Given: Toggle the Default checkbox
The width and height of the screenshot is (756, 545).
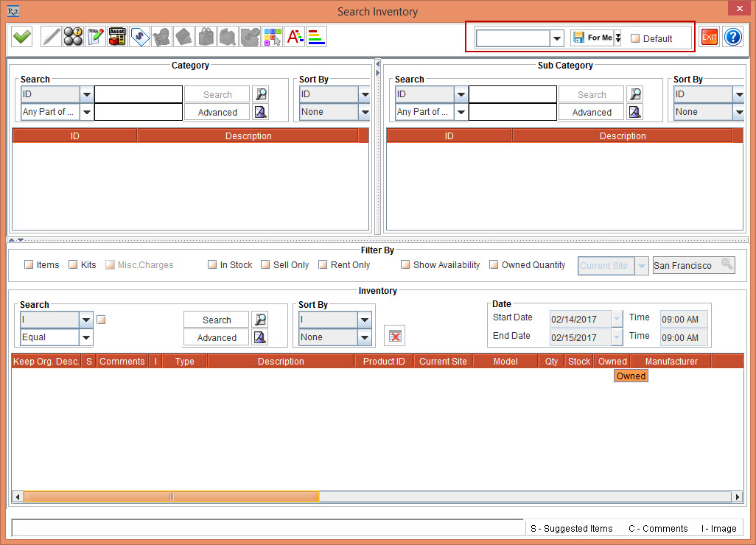Looking at the screenshot, I should (635, 39).
